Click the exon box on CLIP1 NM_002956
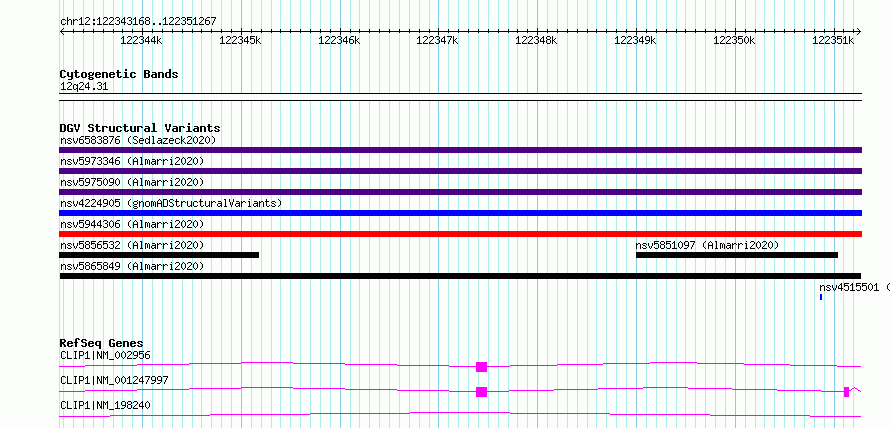Viewport: 890px width, 428px height. click(481, 367)
